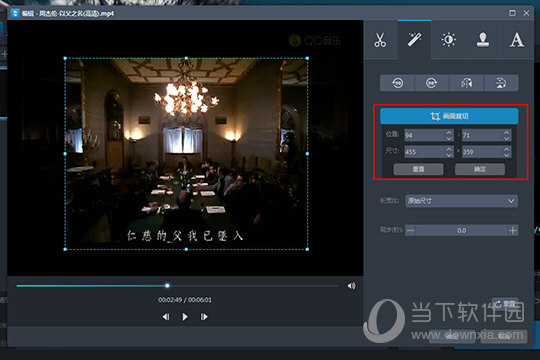540x360 pixels.
Task: Click the 重置 reset button
Action: click(418, 169)
